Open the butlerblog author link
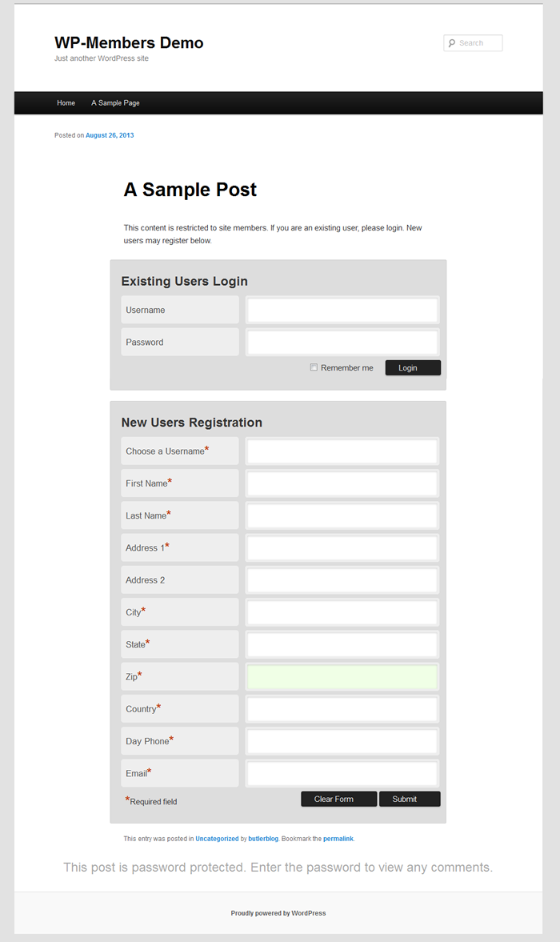The width and height of the screenshot is (560, 942). point(263,839)
